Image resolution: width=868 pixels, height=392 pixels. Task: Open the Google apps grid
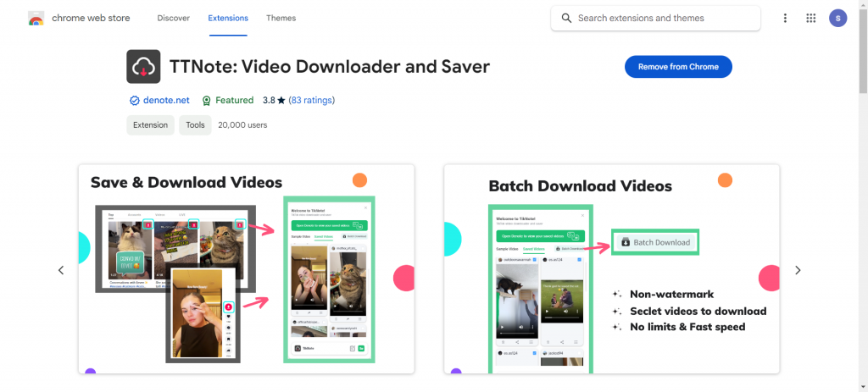pyautogui.click(x=811, y=19)
